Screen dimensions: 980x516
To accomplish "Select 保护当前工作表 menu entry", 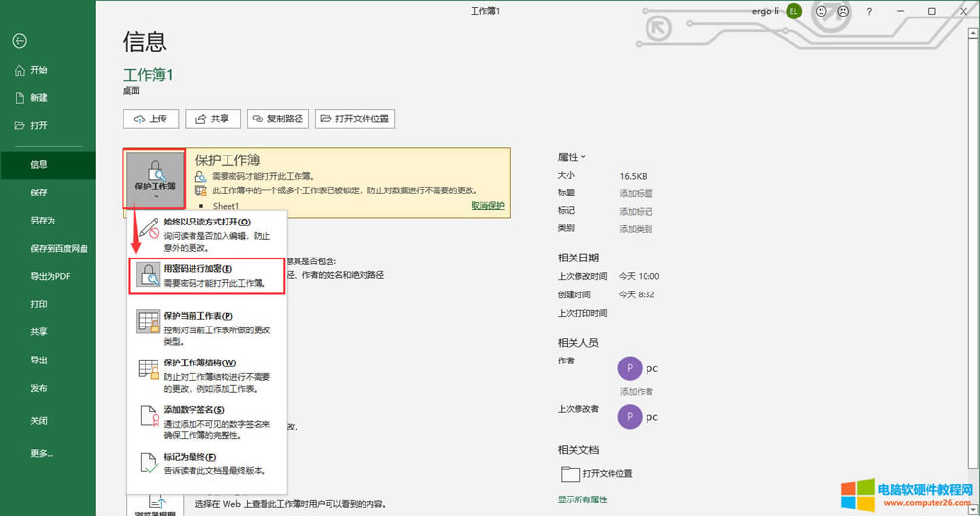I will tap(206, 322).
